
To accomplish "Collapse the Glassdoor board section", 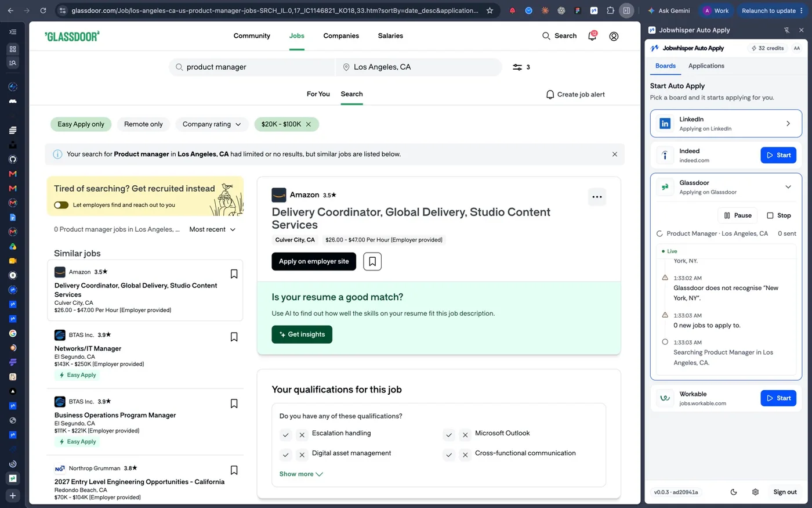I will point(788,187).
